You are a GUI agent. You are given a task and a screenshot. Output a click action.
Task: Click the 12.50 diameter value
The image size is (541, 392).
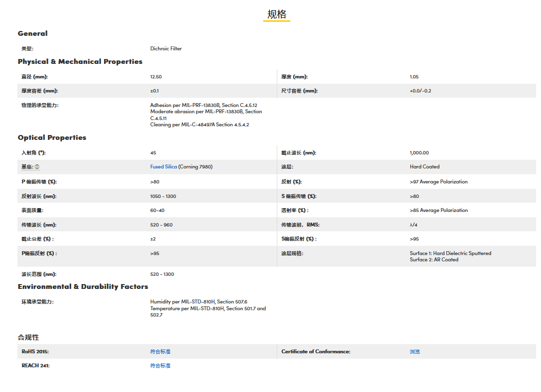156,77
